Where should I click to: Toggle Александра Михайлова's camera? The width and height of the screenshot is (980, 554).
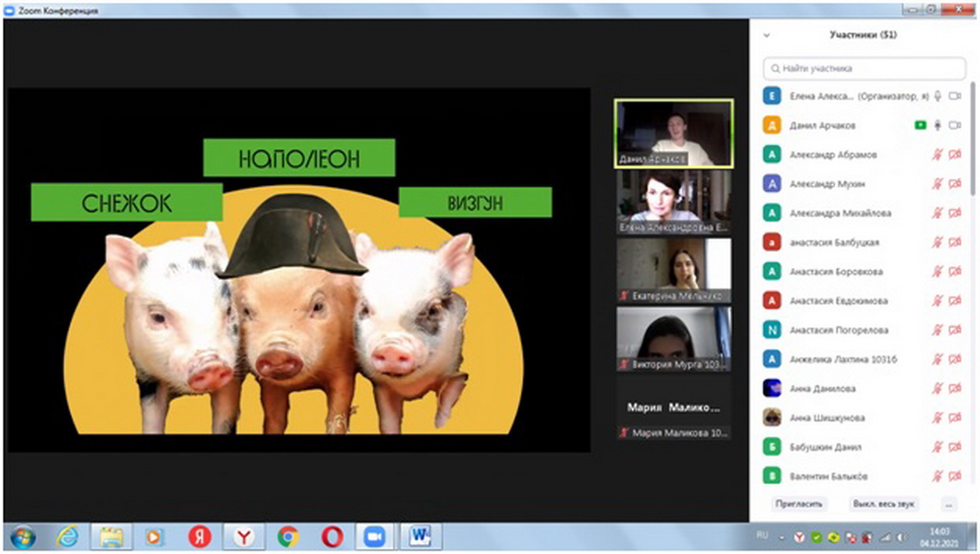954,213
